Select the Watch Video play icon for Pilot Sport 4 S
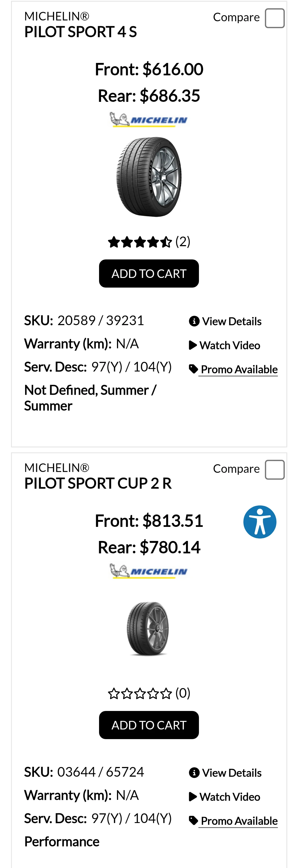The height and width of the screenshot is (868, 298). click(193, 345)
